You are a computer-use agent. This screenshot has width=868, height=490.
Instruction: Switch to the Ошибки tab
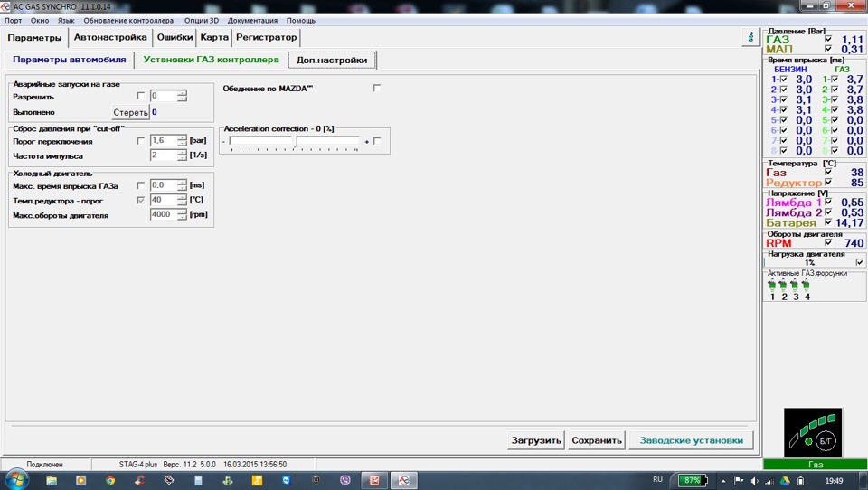click(175, 37)
